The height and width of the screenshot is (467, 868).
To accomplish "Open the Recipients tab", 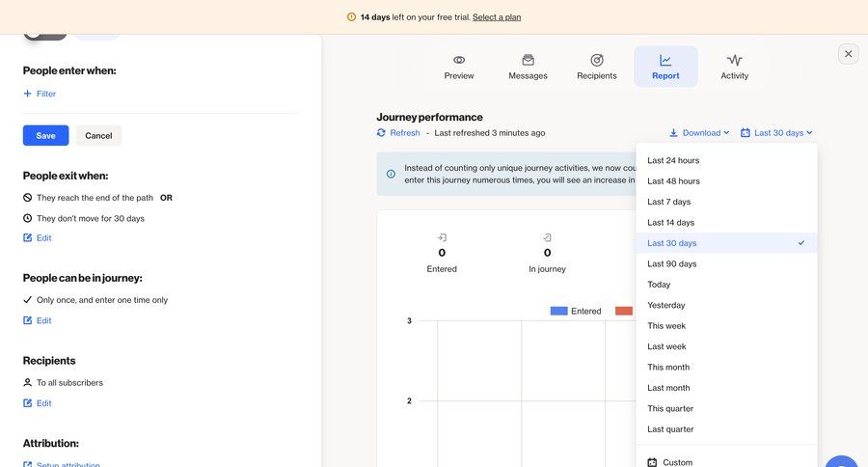I will [x=596, y=67].
